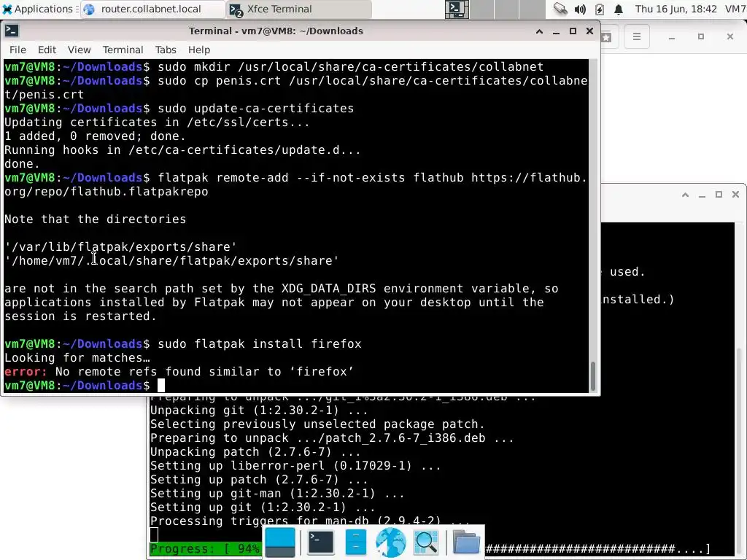Switch to the second workspace
This screenshot has width=747, height=560.
click(482, 9)
